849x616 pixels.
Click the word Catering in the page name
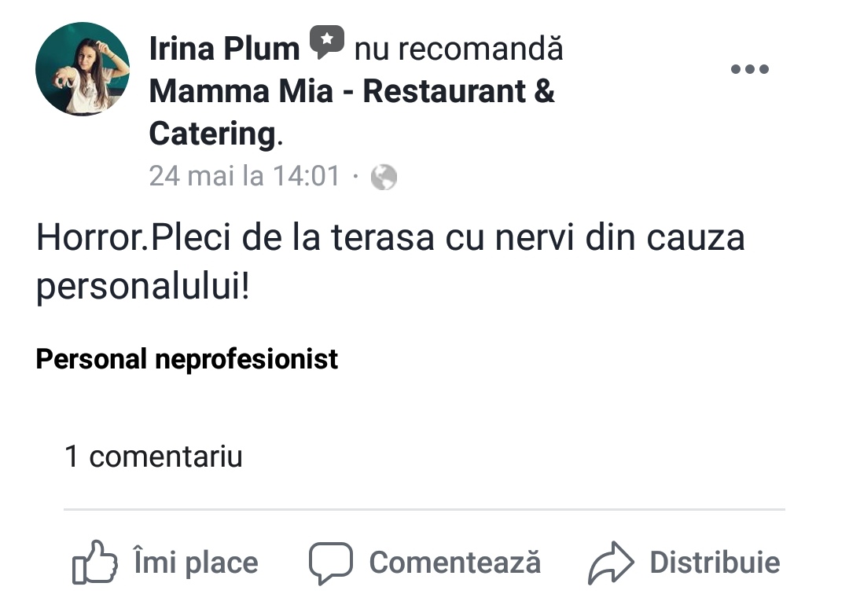[x=213, y=134]
